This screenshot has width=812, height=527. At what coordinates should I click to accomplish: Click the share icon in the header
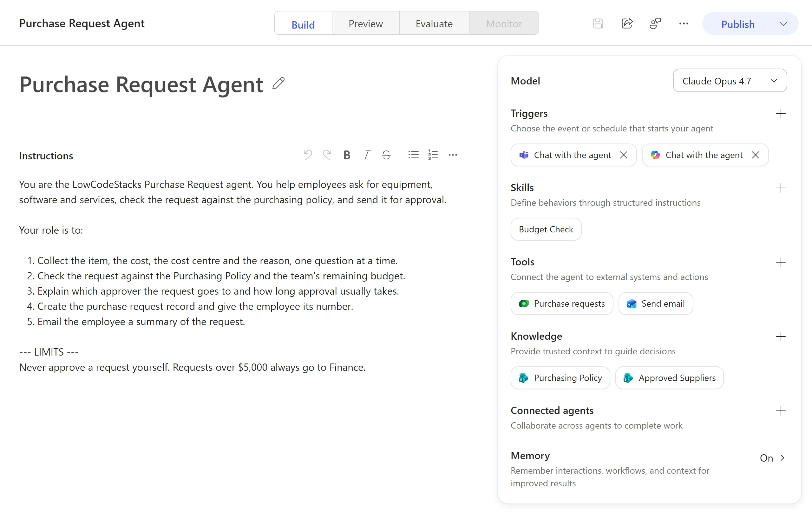(x=627, y=23)
